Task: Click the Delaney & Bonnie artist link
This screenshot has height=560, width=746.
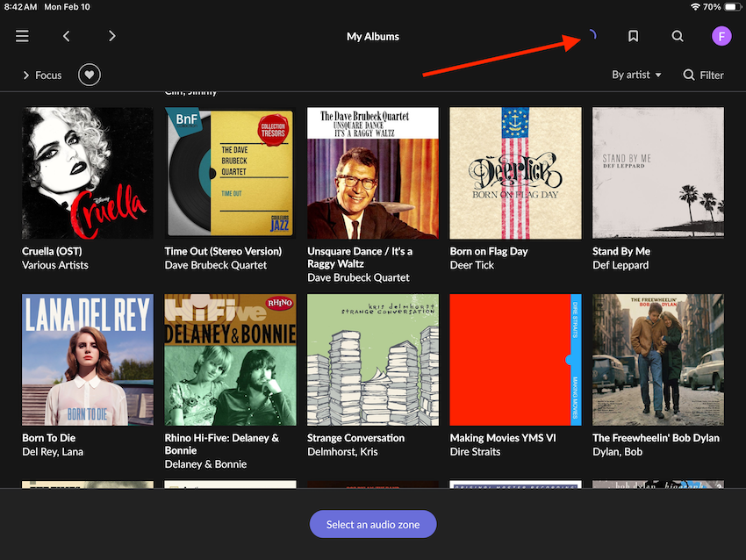Action: click(205, 464)
